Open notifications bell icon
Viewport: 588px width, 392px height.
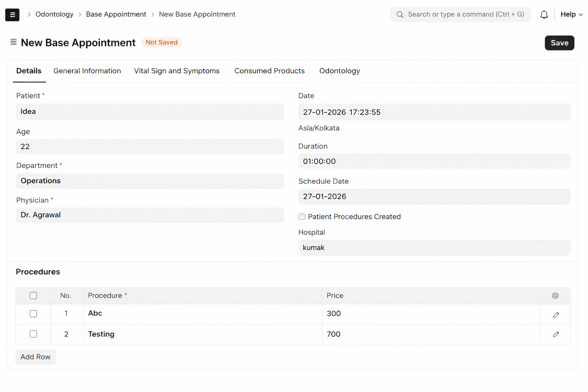click(544, 15)
